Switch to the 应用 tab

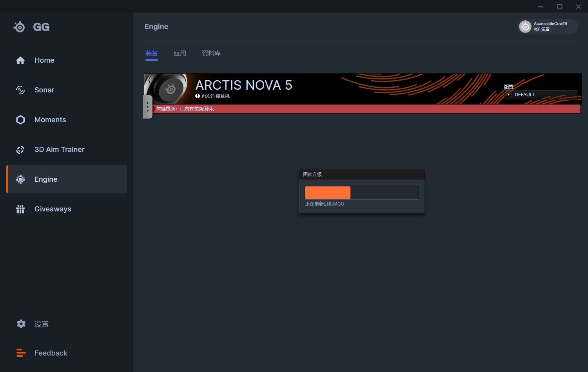tap(180, 53)
